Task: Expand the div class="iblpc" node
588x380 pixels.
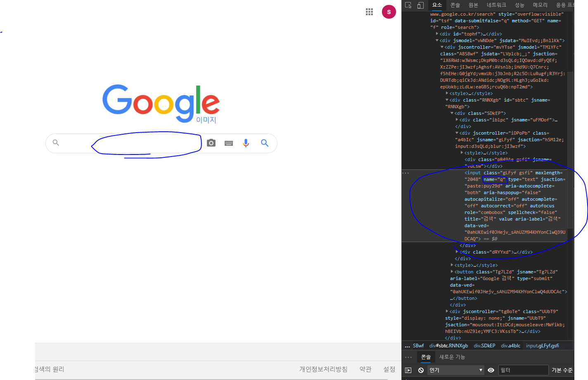Action: (x=457, y=120)
